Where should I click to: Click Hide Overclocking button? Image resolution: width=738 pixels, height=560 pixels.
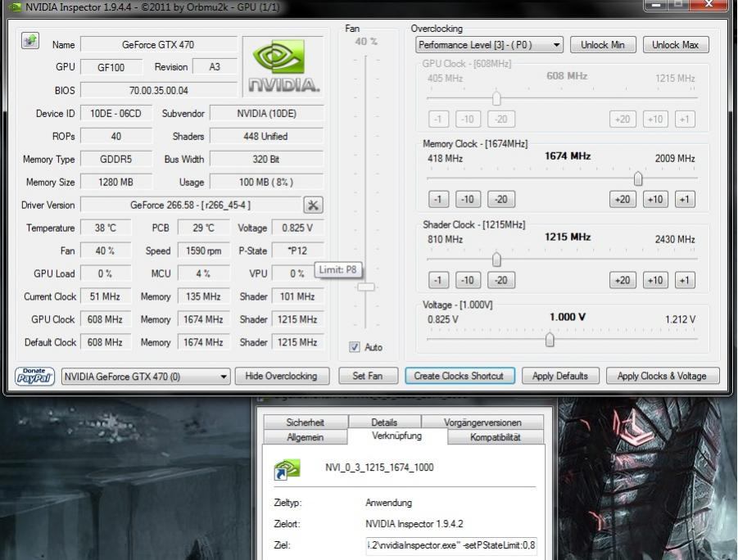[282, 376]
